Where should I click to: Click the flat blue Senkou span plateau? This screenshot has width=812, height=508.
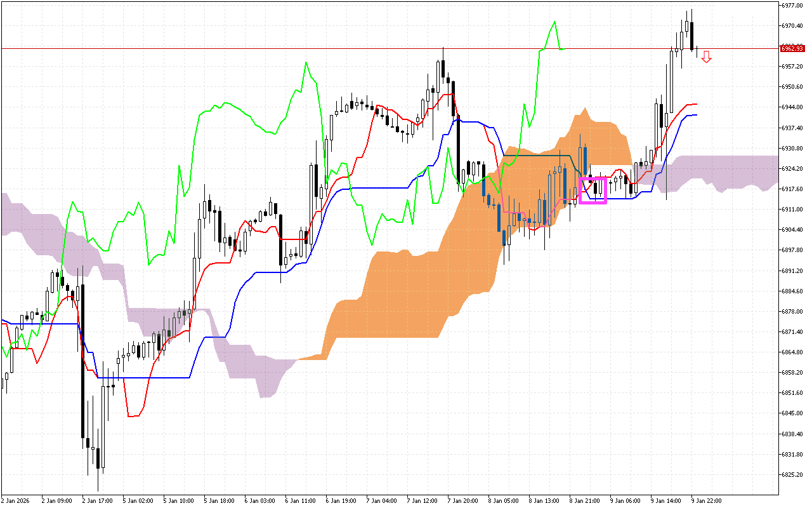click(x=539, y=154)
